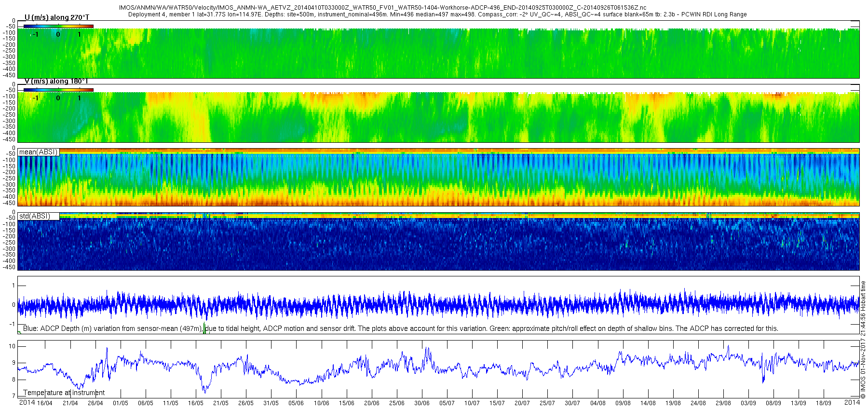Screen dimensions: 868x410
Task: Click the '21/05' date tick label
Action: click(221, 403)
